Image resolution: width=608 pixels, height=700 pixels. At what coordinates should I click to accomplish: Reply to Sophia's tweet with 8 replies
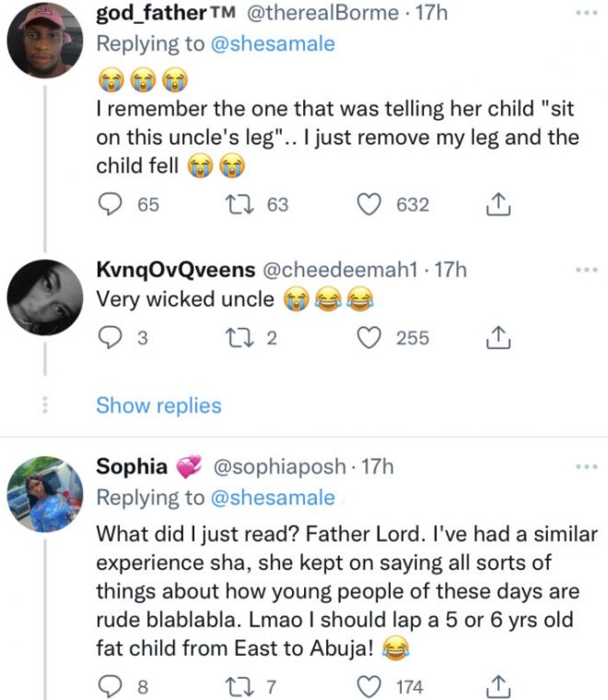(110, 685)
